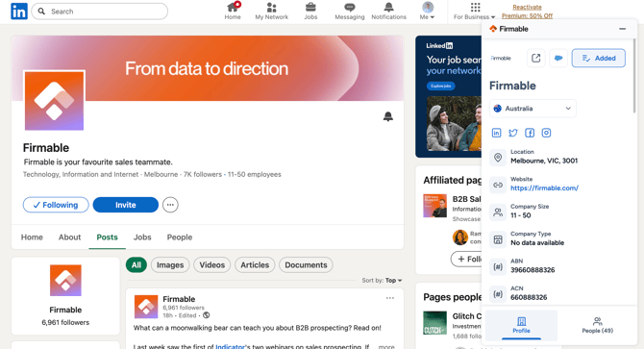This screenshot has height=349, width=644.
Task: Click the B2B Sales affiliated page thumbnail
Action: [435, 206]
